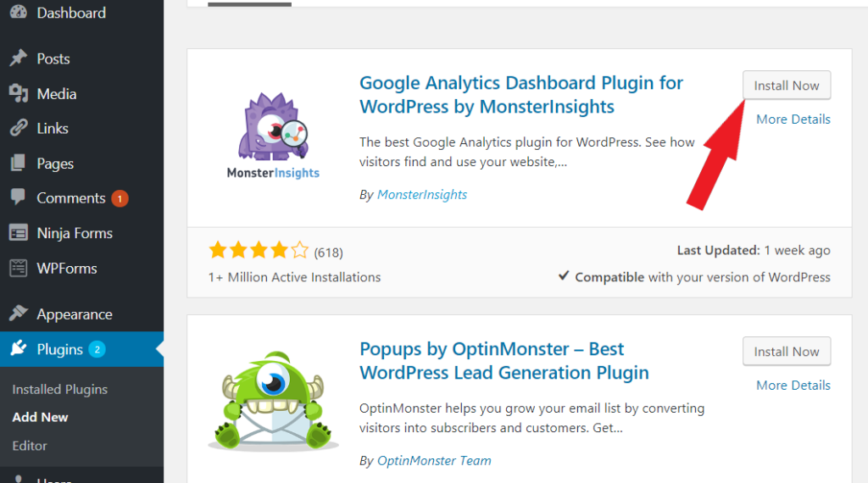The width and height of the screenshot is (868, 483).
Task: Click the Links chain icon
Action: click(19, 128)
